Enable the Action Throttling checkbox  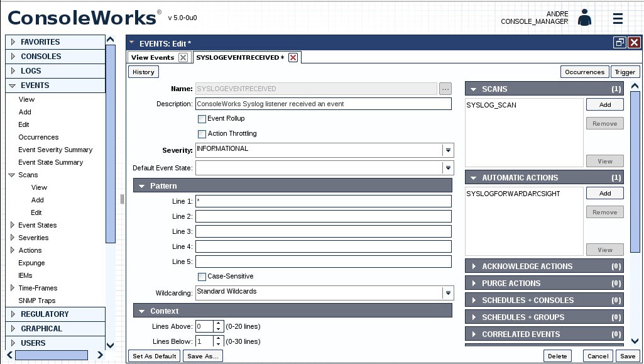coord(202,134)
